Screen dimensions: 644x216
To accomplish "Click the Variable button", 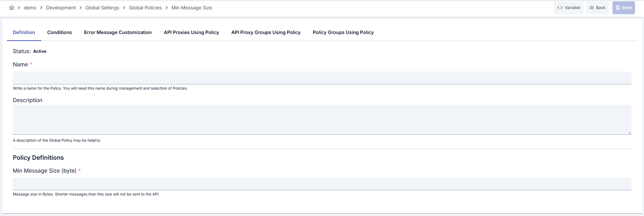I will click(x=569, y=8).
